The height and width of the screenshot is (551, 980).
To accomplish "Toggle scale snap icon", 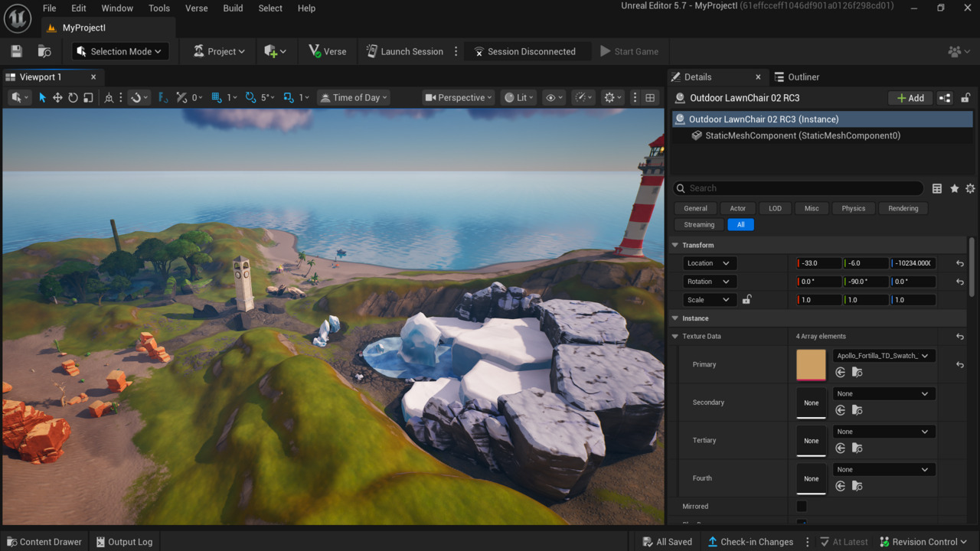I will 289,97.
